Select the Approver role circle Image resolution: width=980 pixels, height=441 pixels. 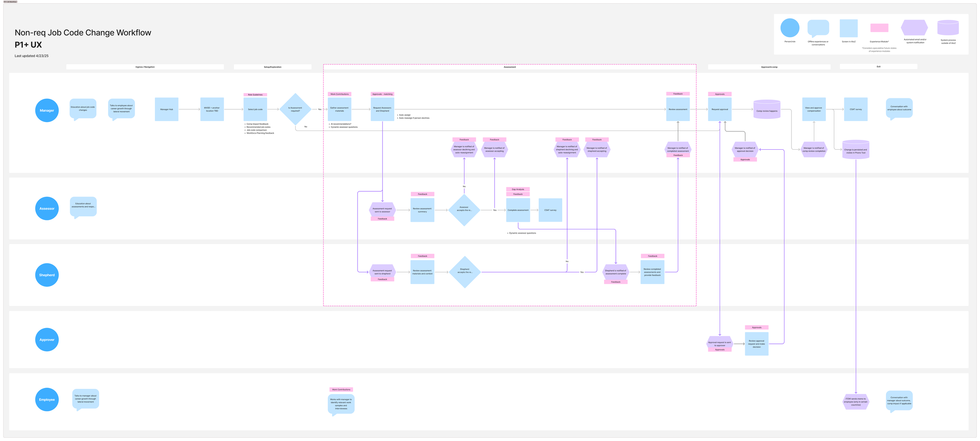(x=47, y=339)
